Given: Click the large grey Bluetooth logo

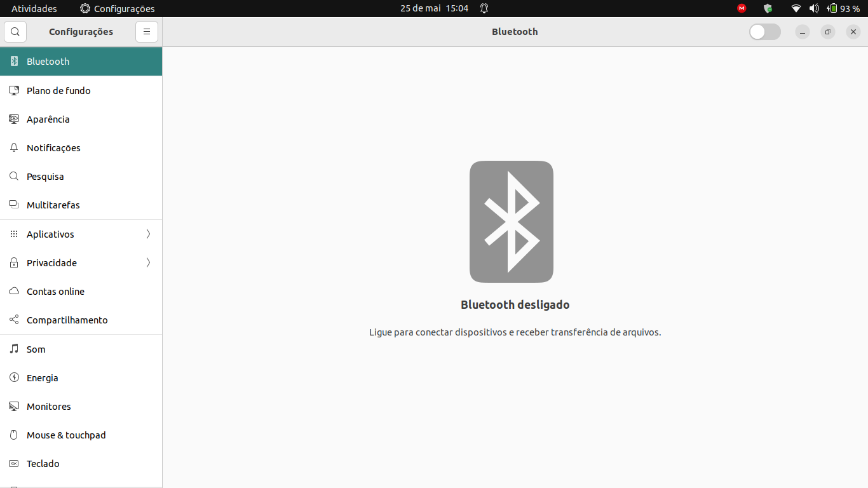Looking at the screenshot, I should pyautogui.click(x=512, y=222).
